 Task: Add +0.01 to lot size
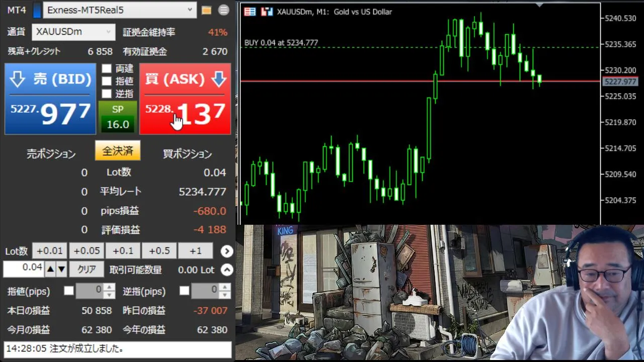pyautogui.click(x=49, y=251)
